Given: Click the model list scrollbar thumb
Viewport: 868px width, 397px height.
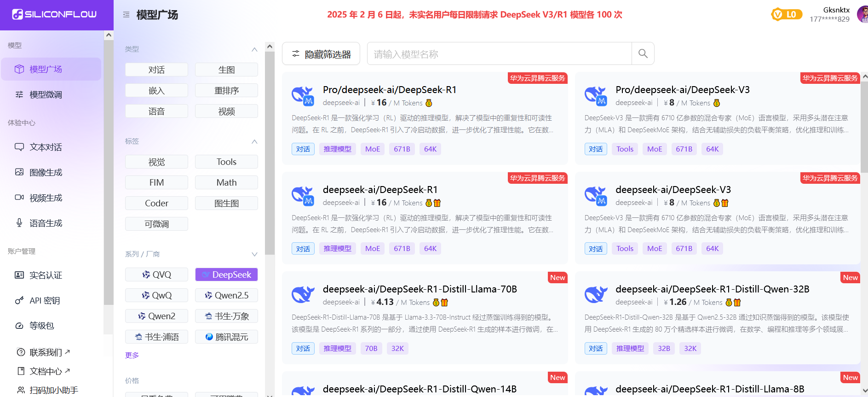Looking at the screenshot, I should point(864,128).
